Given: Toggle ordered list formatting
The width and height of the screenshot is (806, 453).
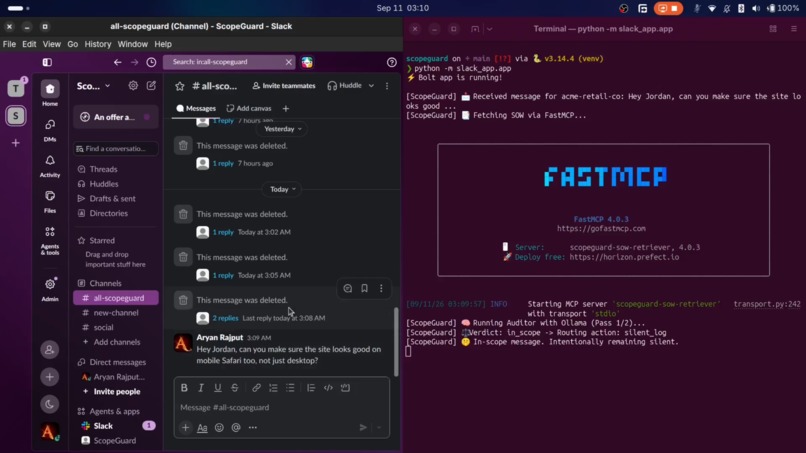Looking at the screenshot, I should pyautogui.click(x=273, y=388).
